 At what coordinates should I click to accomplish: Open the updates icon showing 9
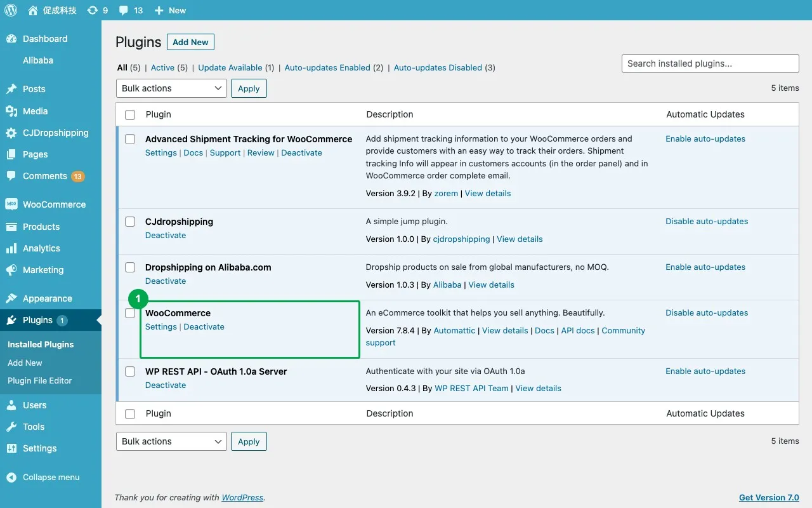coord(93,10)
